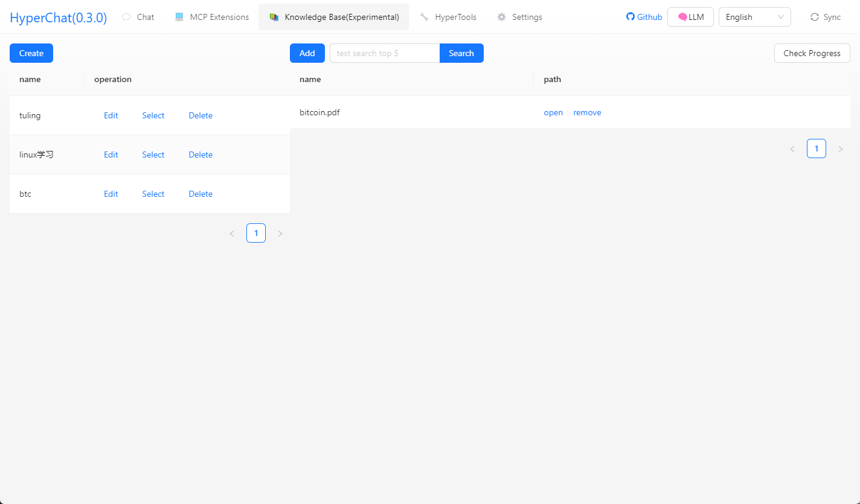Image resolution: width=860 pixels, height=504 pixels.
Task: Click the Settings gear icon
Action: [x=502, y=17]
